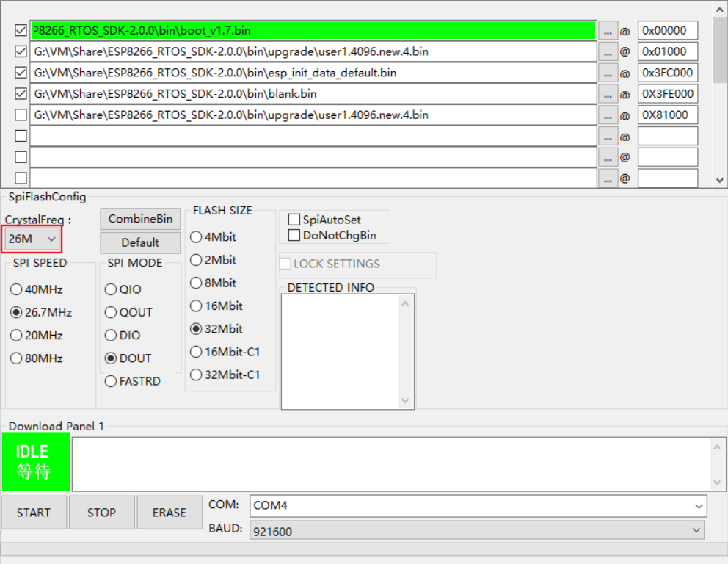Click the file list scroll up arrow

coord(720,10)
